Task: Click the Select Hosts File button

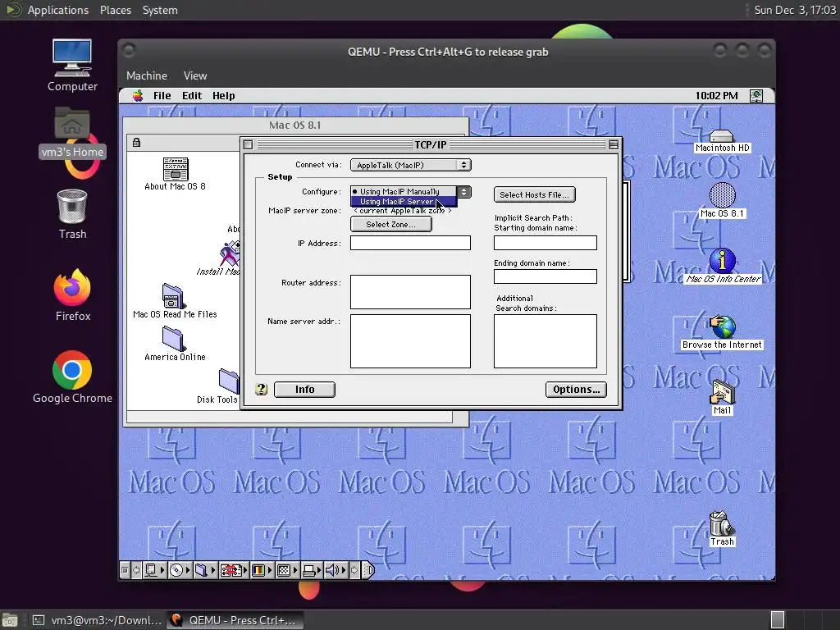Action: pyautogui.click(x=535, y=195)
